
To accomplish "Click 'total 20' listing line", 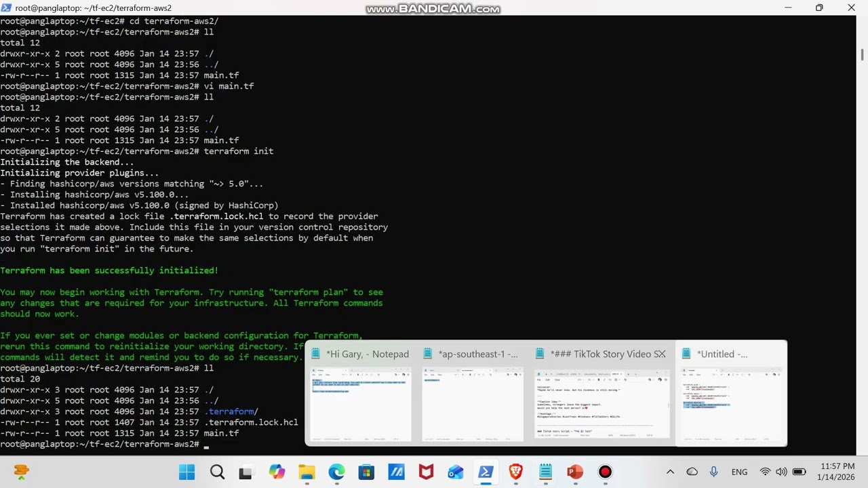I will point(20,379).
